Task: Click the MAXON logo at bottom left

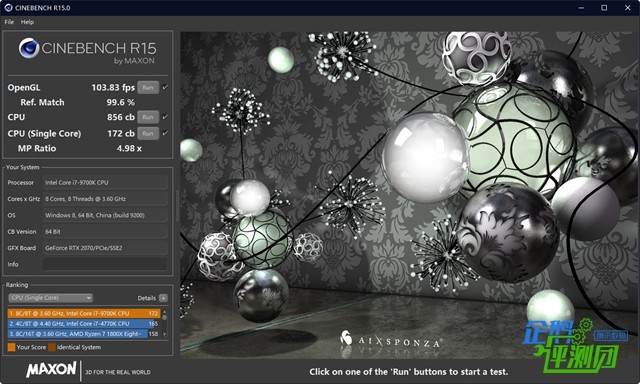Action: click(51, 369)
